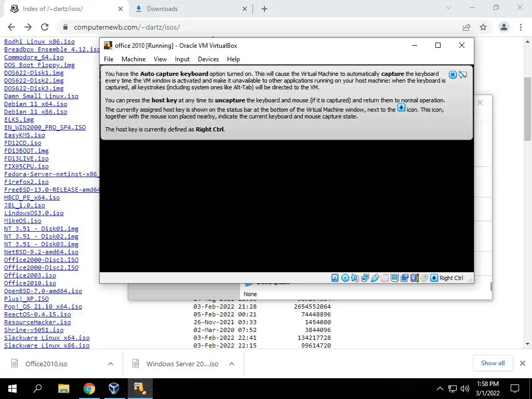Open the Help menu in VirtualBox
This screenshot has width=532, height=399.
pos(233,59)
